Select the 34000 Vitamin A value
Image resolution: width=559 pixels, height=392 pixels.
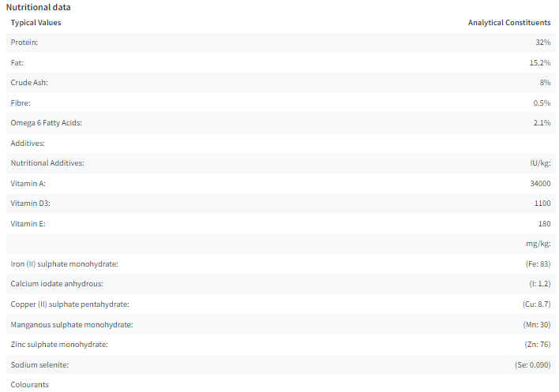(x=541, y=183)
